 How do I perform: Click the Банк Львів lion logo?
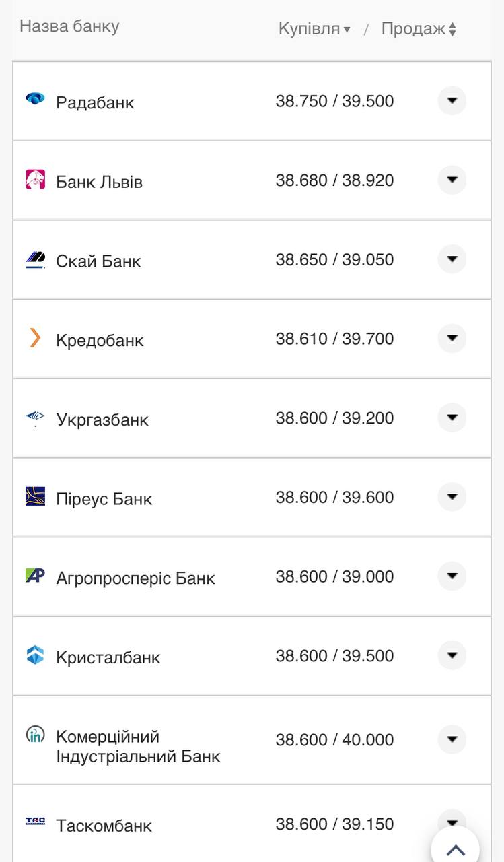click(35, 179)
